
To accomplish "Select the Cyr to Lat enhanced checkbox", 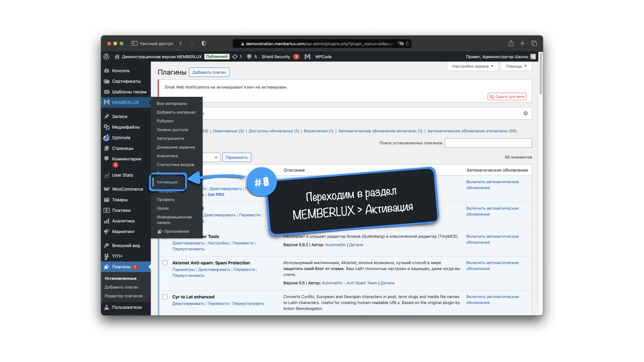I will pos(165,297).
